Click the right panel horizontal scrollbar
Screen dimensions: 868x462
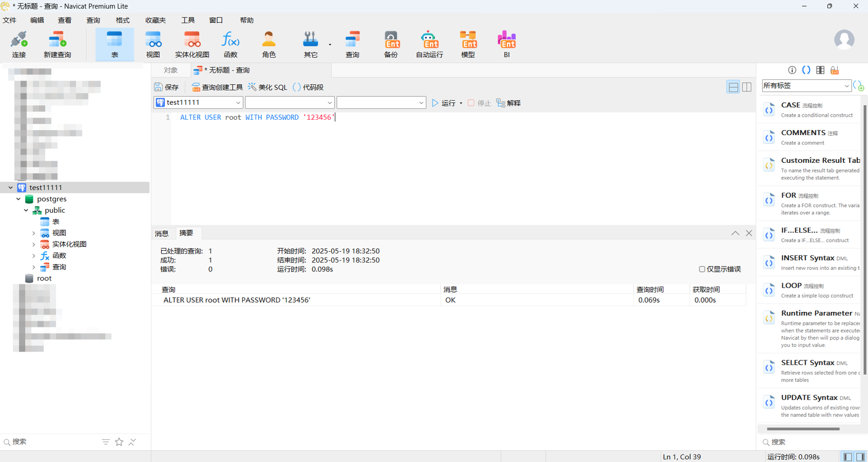[803, 429]
